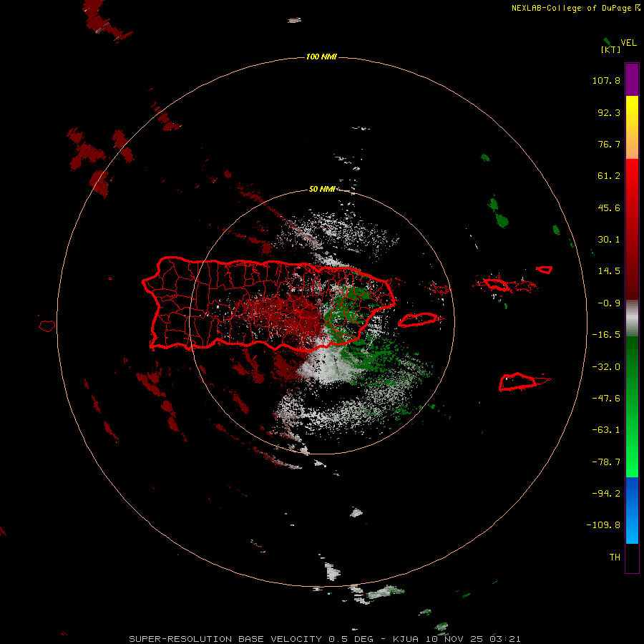The width and height of the screenshot is (644, 644).
Task: Select the -47.6 legend value
Action: click(606, 399)
